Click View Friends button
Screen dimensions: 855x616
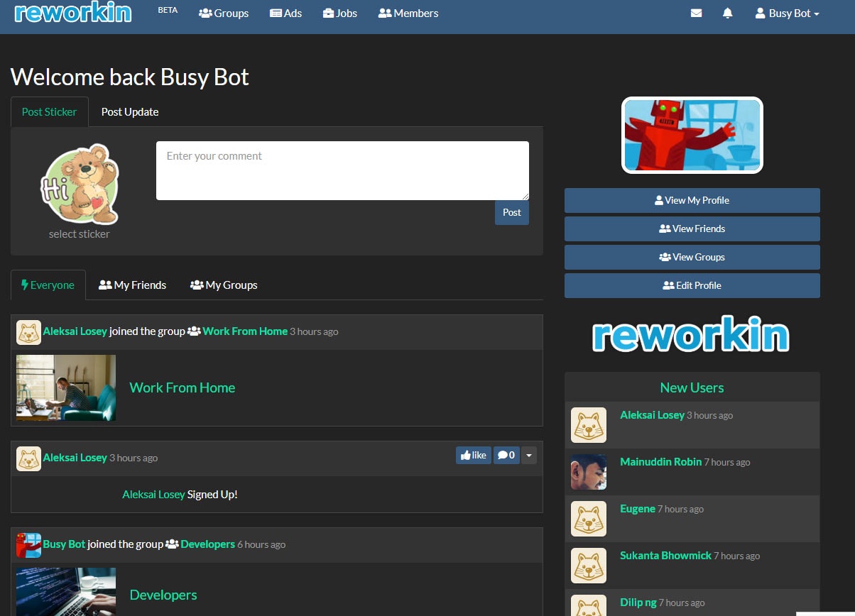(692, 229)
